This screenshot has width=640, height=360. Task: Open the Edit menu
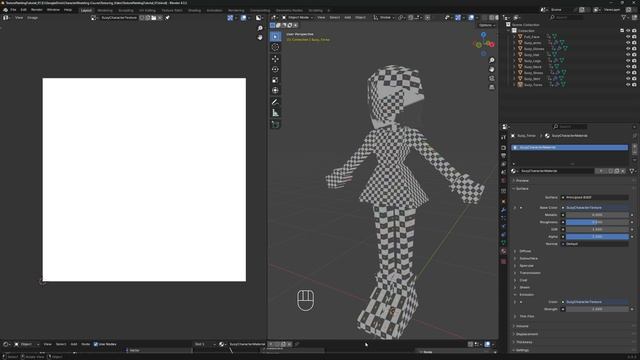(x=23, y=10)
